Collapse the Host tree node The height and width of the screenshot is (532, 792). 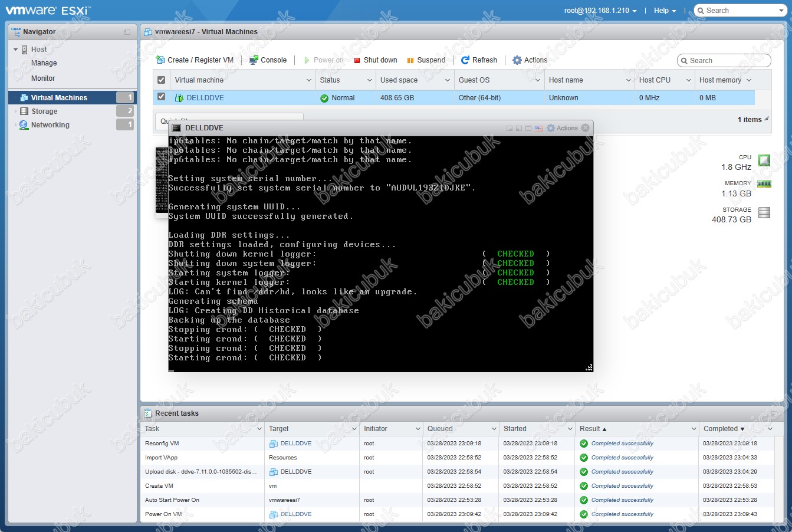[15, 50]
